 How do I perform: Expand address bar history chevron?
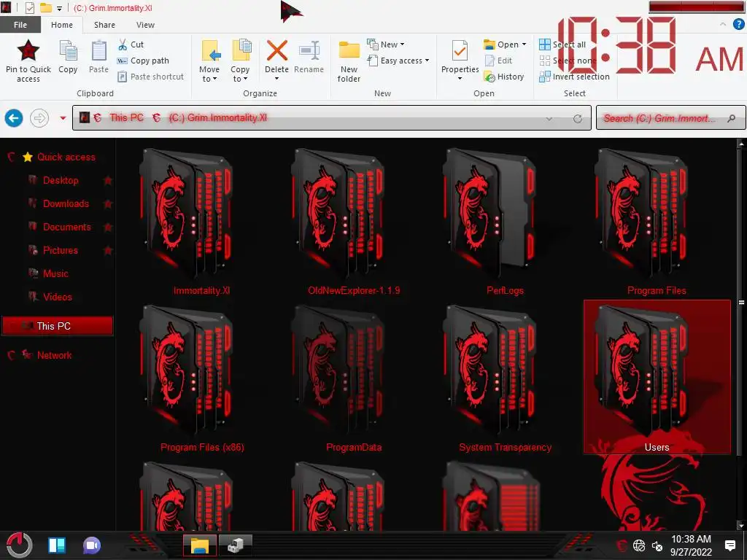(x=549, y=119)
